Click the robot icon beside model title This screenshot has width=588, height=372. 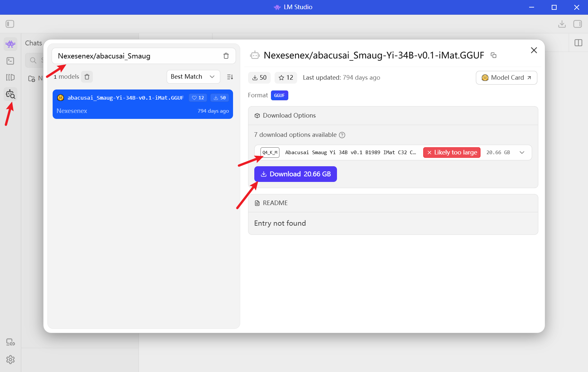click(x=255, y=55)
